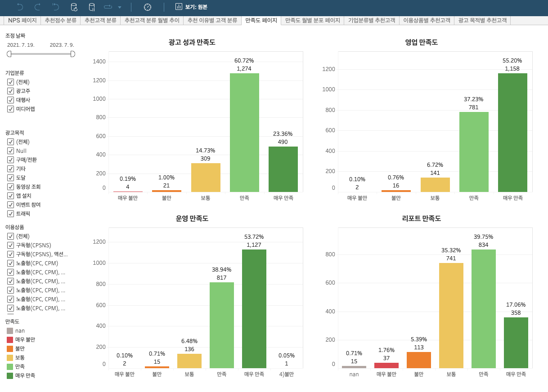Click the red 매우 불만 legend swatch
The image size is (548, 392).
(x=9, y=339)
